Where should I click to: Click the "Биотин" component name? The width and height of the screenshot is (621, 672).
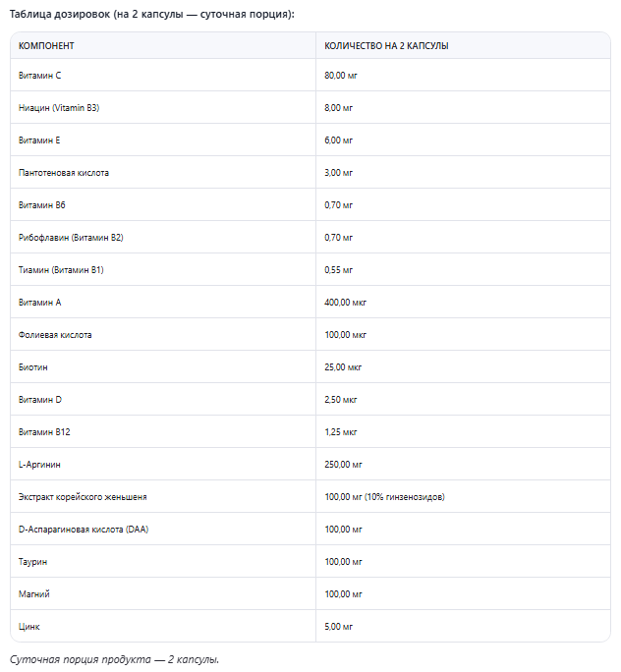click(x=33, y=367)
